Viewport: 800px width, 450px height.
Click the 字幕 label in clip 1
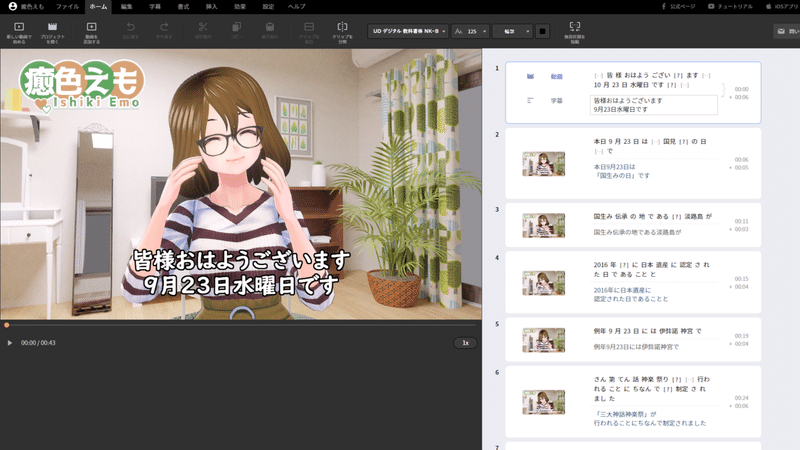click(x=557, y=101)
